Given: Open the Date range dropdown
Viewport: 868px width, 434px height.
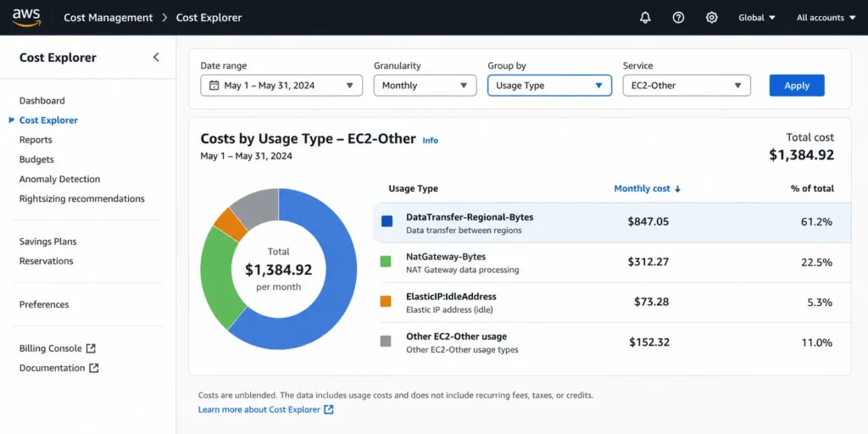Looking at the screenshot, I should (281, 86).
